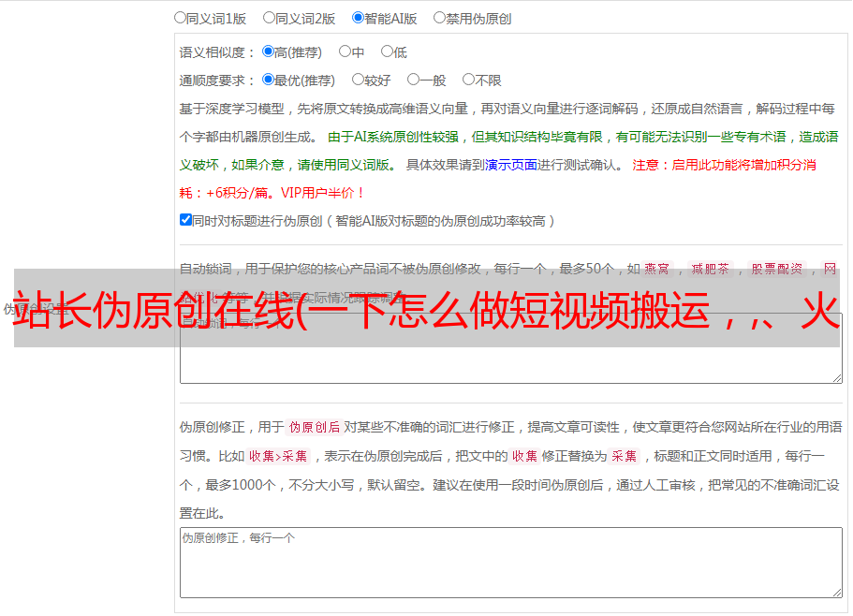Click the resize grip of 伪原创修正 textarea
853x616 pixels.
click(837, 593)
